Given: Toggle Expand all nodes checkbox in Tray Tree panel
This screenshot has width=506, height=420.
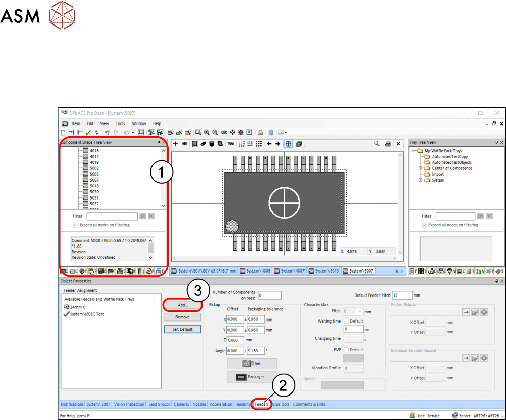Looking at the screenshot, I should pyautogui.click(x=425, y=225).
